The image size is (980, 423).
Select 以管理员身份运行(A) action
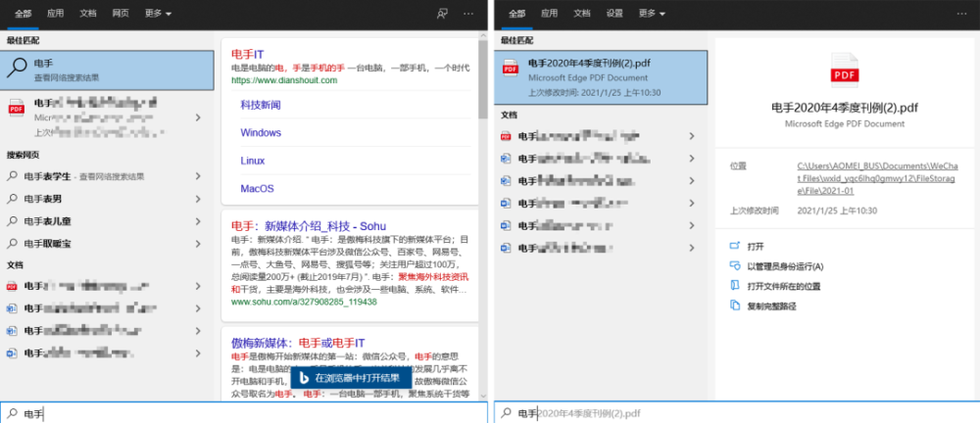(785, 266)
